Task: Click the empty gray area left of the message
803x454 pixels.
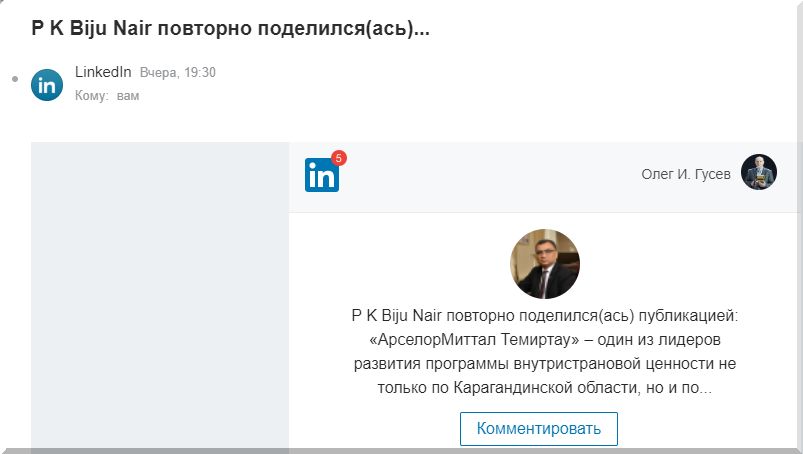Action: [x=160, y=297]
